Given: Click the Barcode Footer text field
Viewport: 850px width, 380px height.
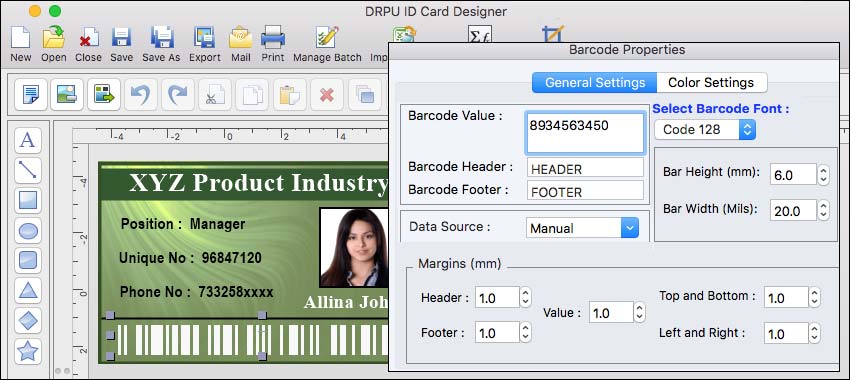Looking at the screenshot, I should pos(585,191).
